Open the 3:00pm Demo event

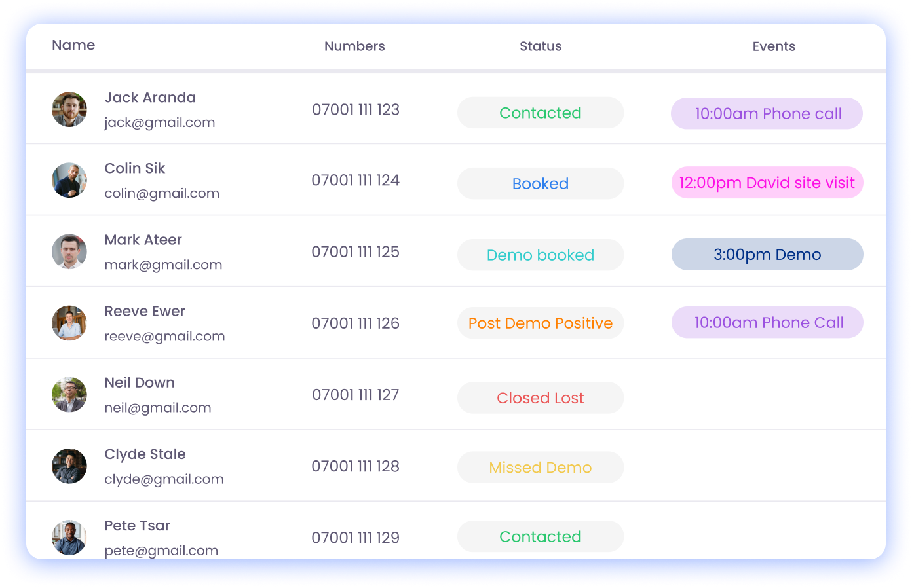[767, 254]
